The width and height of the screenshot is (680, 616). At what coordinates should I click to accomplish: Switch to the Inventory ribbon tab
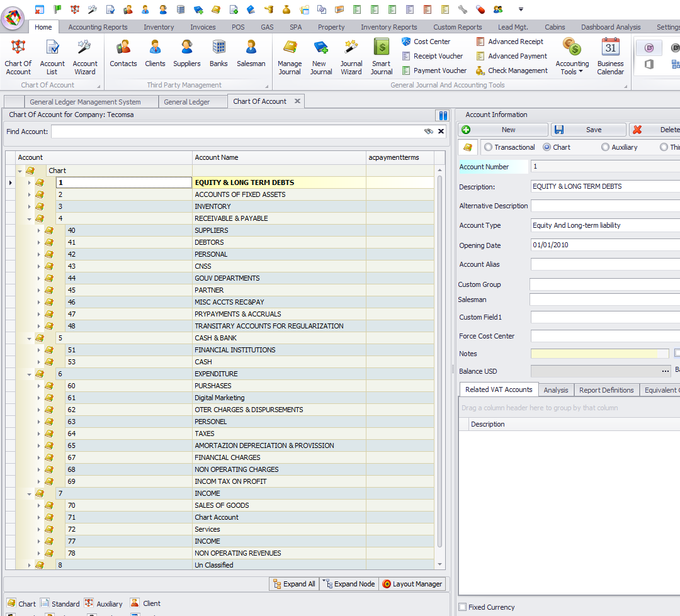[159, 27]
